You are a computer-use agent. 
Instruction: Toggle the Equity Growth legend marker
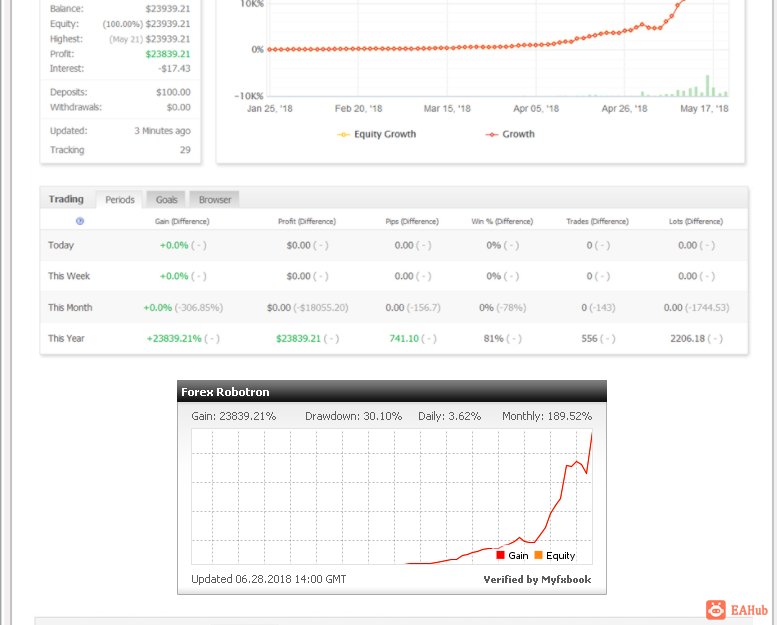click(x=343, y=135)
